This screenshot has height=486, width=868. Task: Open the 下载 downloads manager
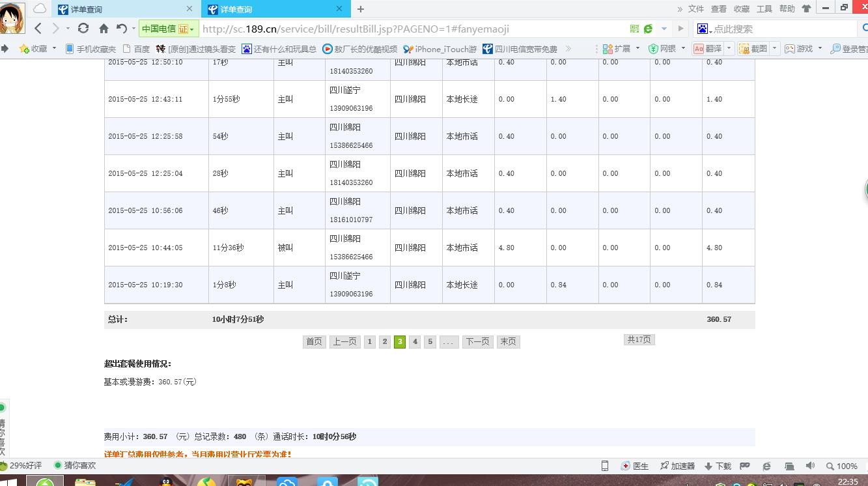718,466
